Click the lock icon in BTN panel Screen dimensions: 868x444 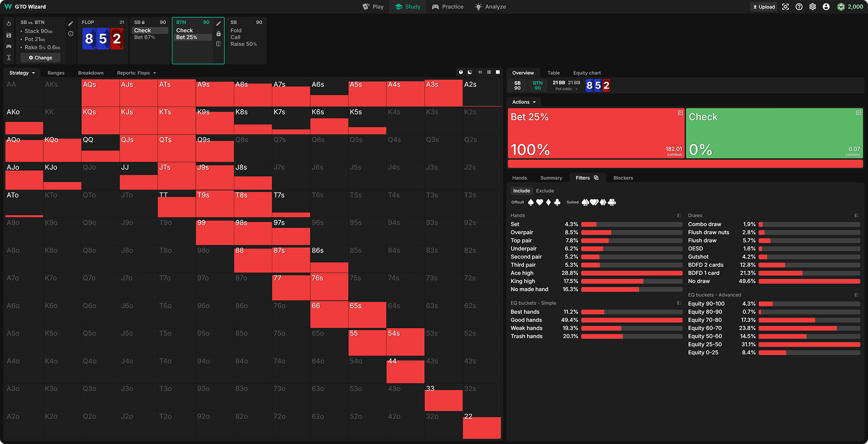pyautogui.click(x=219, y=34)
